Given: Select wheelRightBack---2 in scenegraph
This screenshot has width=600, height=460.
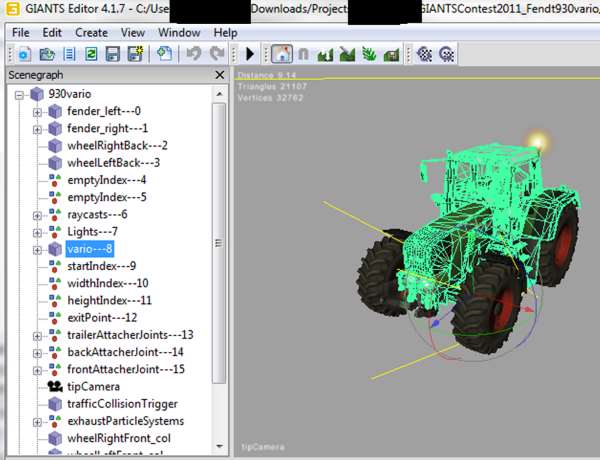Looking at the screenshot, I should [x=117, y=145].
